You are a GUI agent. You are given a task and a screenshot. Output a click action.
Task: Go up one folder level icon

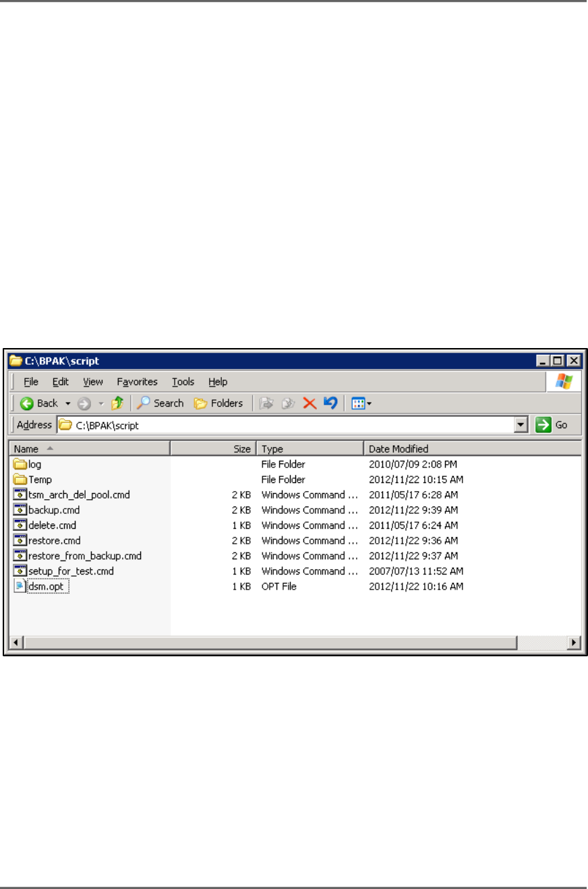117,403
